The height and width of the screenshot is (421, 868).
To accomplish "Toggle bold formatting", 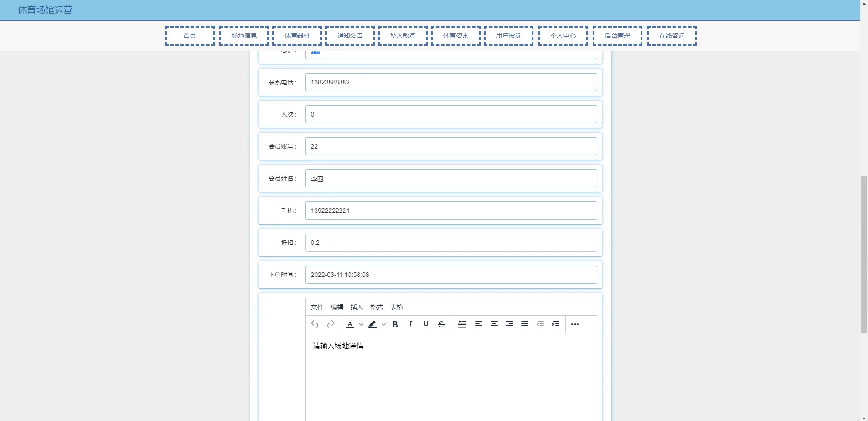I will pos(395,324).
